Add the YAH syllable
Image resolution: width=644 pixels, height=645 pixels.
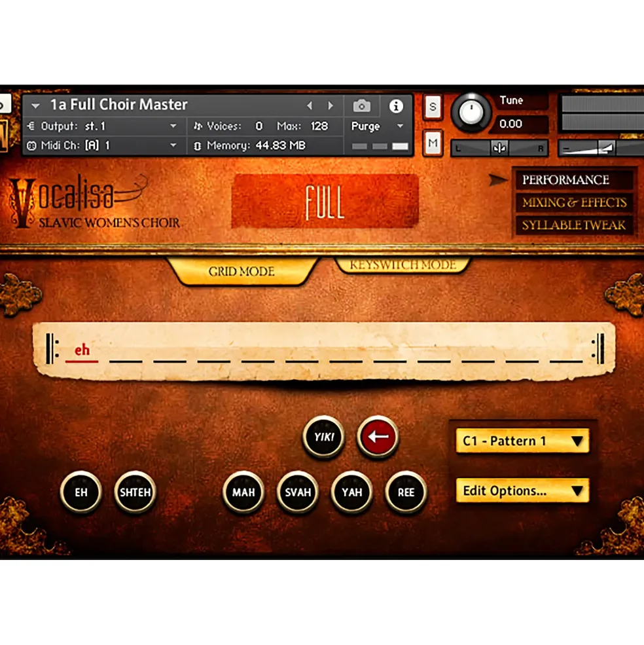[351, 492]
